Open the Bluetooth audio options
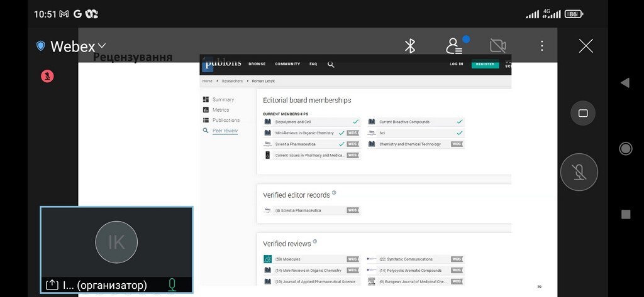 410,46
